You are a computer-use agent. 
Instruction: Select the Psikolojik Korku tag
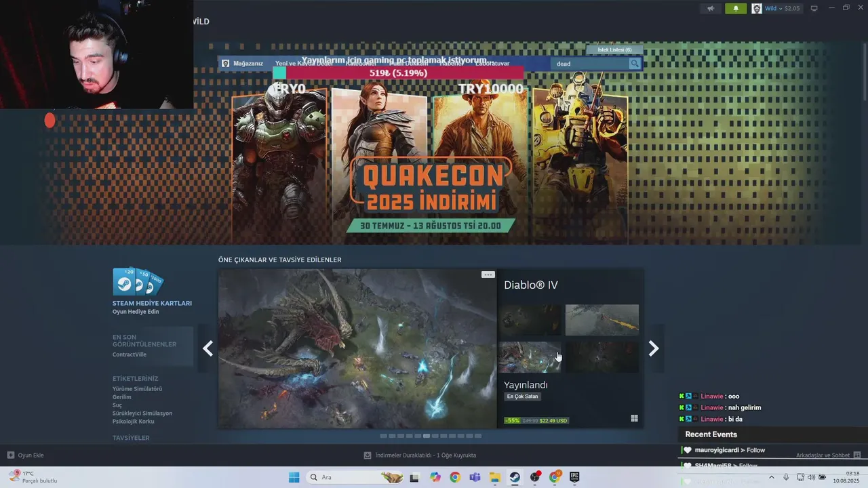tap(134, 422)
